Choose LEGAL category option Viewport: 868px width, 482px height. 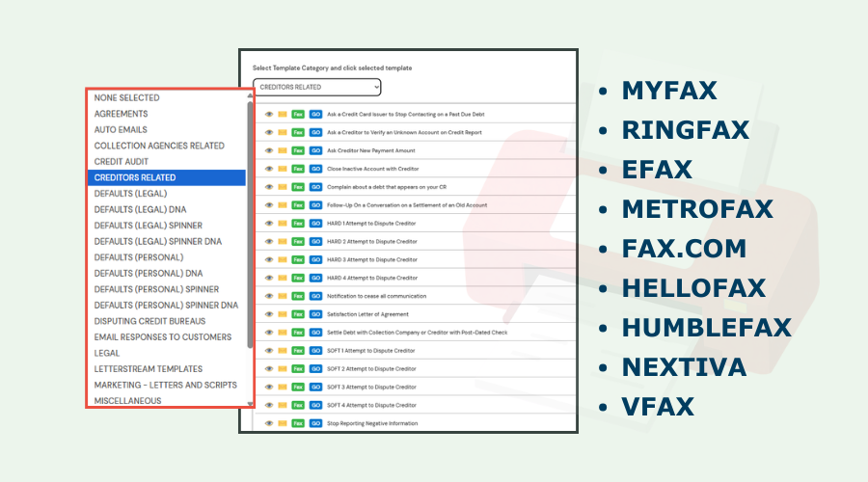click(167, 353)
